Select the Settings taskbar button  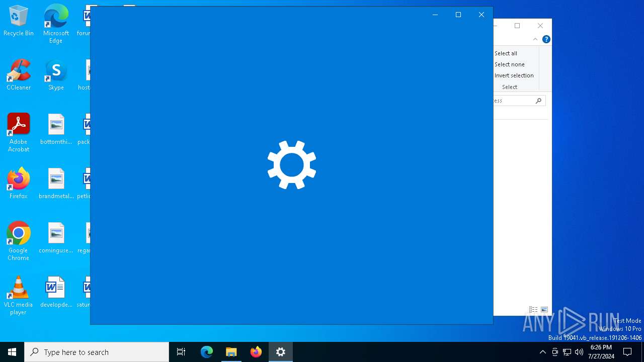click(x=281, y=352)
